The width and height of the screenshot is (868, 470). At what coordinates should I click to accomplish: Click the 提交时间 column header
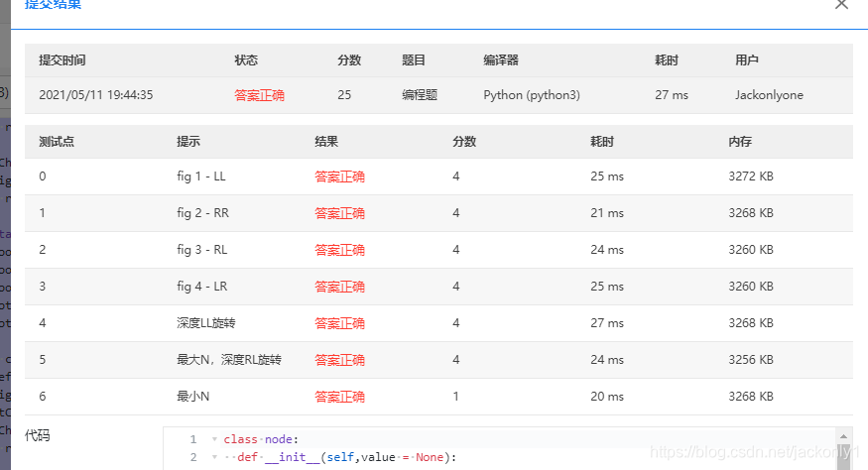(x=62, y=59)
